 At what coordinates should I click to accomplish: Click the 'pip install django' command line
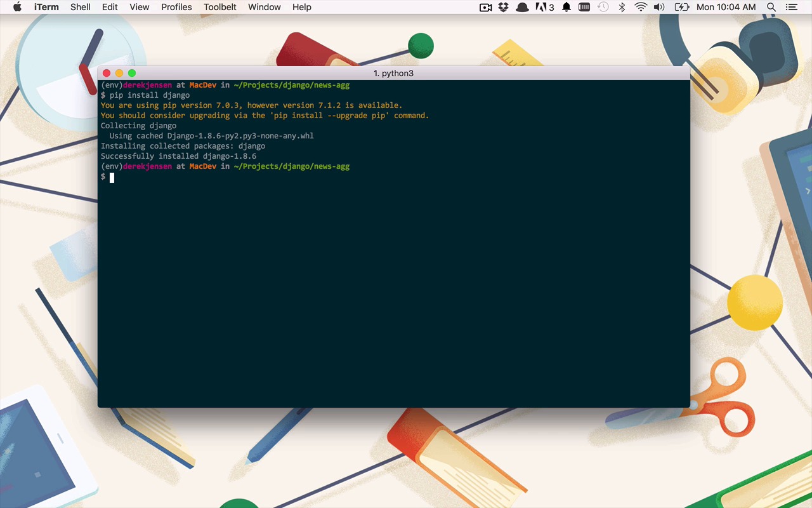[x=145, y=95]
